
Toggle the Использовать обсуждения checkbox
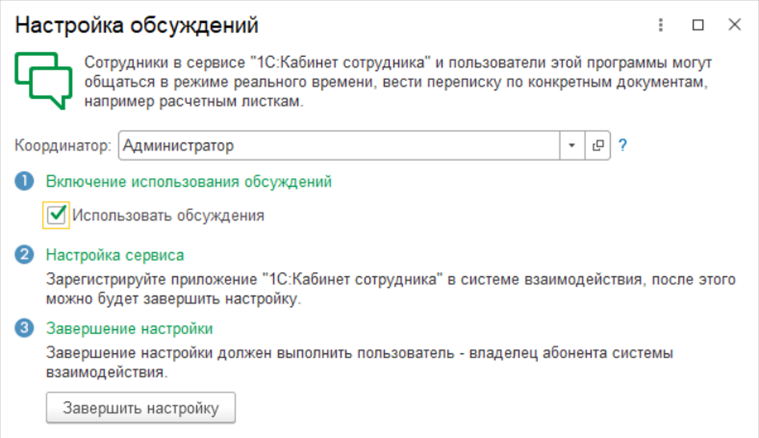tap(57, 214)
